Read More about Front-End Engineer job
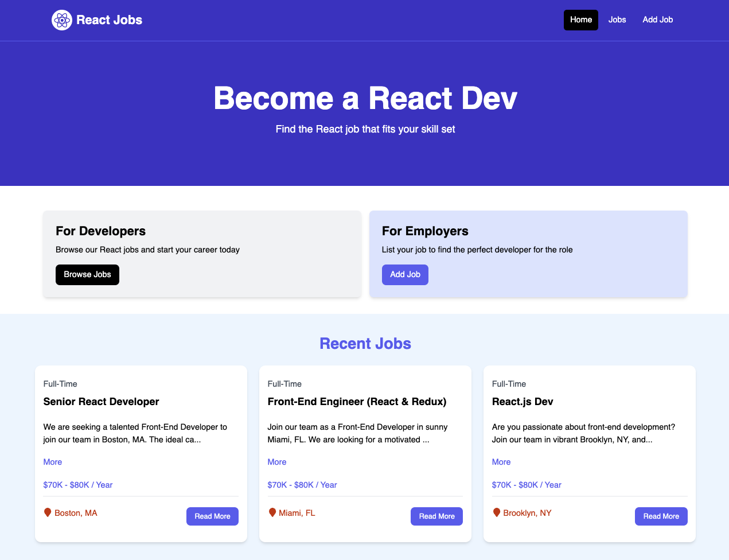This screenshot has height=560, width=729. pyautogui.click(x=436, y=516)
